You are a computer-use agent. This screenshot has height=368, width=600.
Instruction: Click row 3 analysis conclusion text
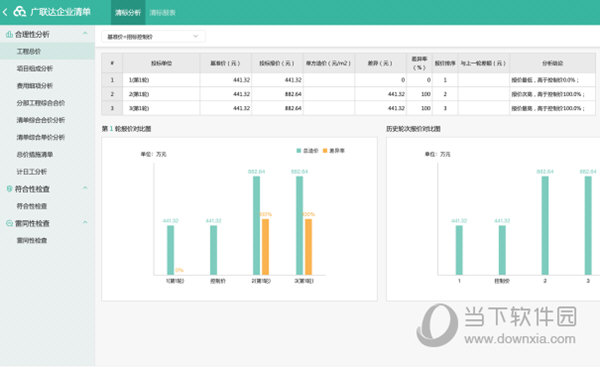pyautogui.click(x=548, y=108)
